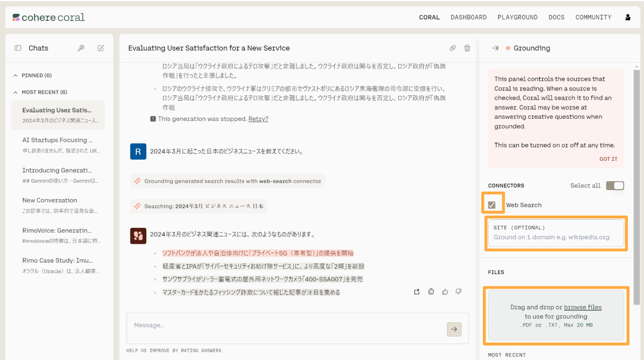Viewport: 644px width, 360px height.
Task: Click browse files to upload a document
Action: click(x=582, y=307)
